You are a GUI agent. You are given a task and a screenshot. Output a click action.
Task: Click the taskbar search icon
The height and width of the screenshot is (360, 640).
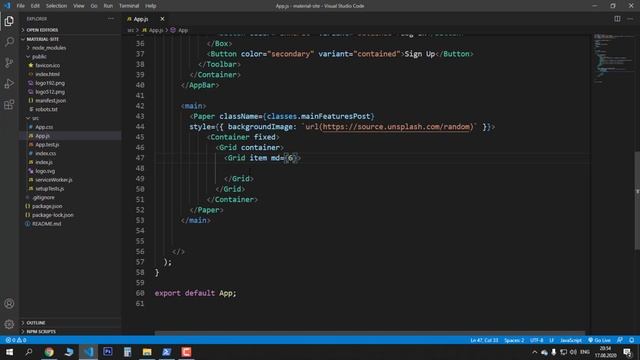pos(29,352)
